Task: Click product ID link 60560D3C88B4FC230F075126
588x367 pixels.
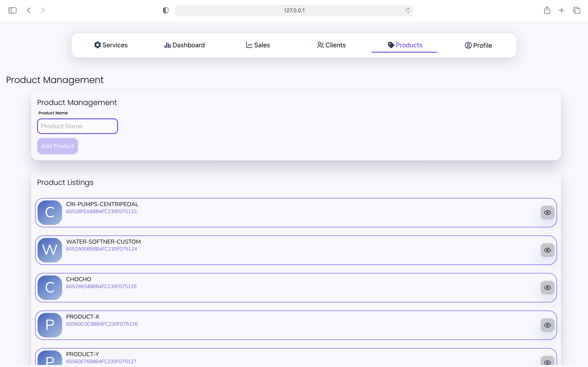Action: 102,324
